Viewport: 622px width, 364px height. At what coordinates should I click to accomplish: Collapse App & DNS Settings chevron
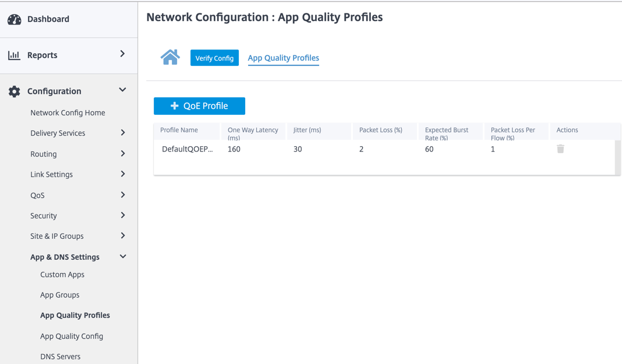tap(123, 256)
